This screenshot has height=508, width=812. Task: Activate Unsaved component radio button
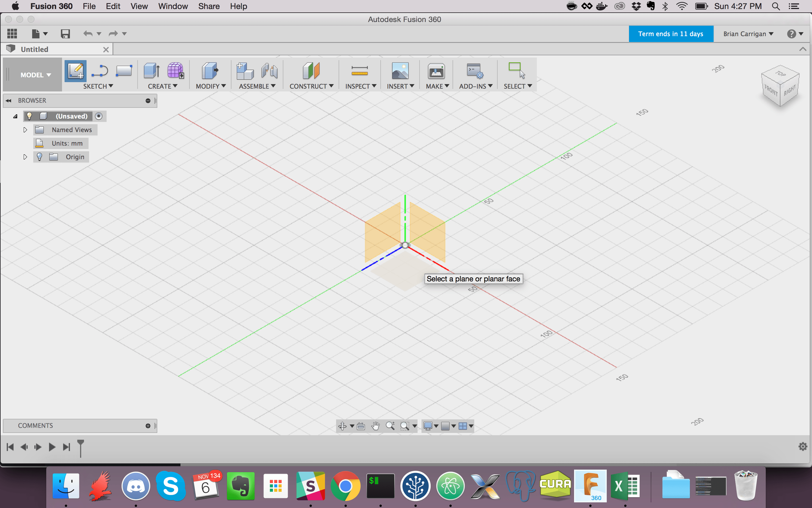point(99,116)
